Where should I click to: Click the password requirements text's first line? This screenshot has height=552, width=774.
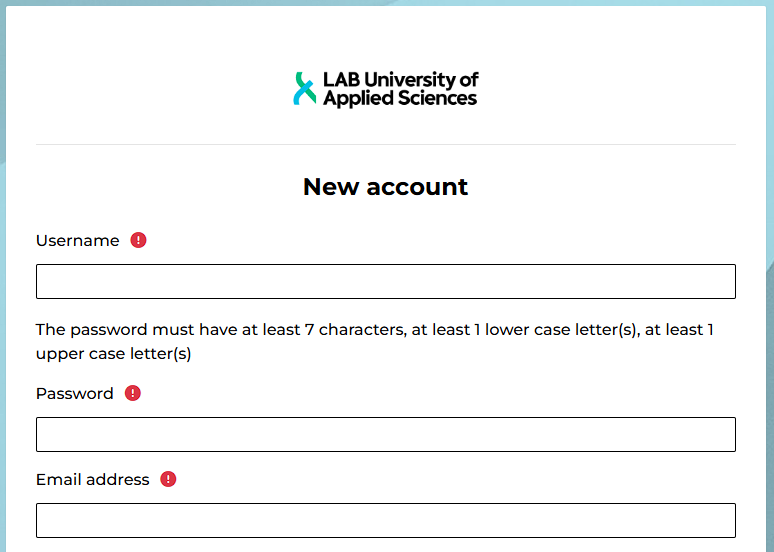pos(374,330)
